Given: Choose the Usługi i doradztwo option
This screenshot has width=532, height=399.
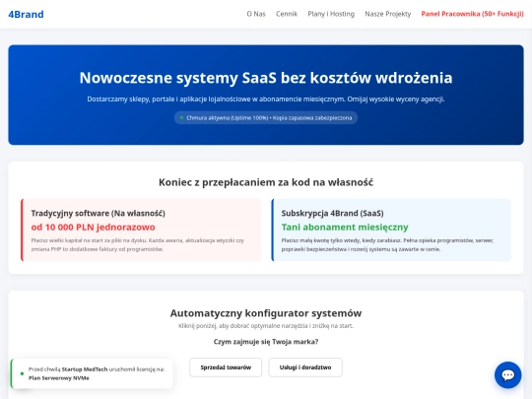Looking at the screenshot, I should 305,367.
